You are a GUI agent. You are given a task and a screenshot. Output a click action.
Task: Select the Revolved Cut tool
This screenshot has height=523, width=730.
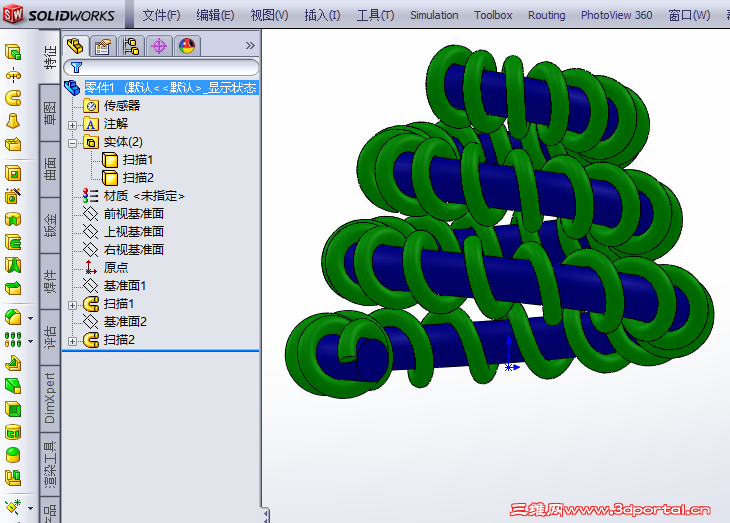tap(13, 219)
